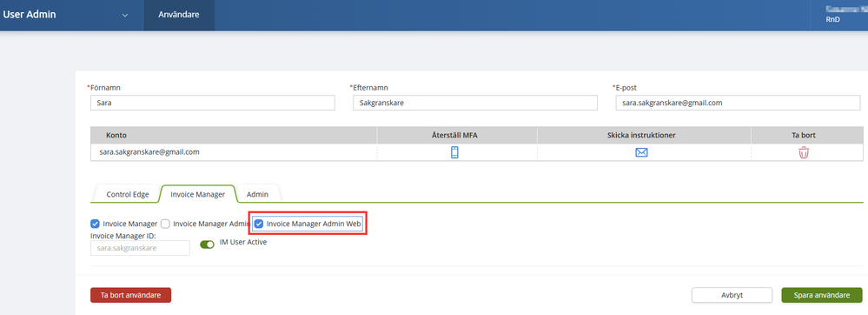This screenshot has height=315, width=868.
Task: Uncheck the Invoice Manager checkbox
Action: pos(95,224)
